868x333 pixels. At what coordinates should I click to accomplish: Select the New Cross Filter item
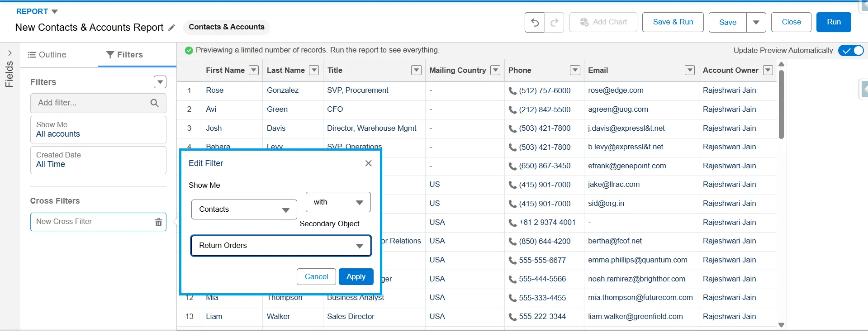(x=98, y=222)
